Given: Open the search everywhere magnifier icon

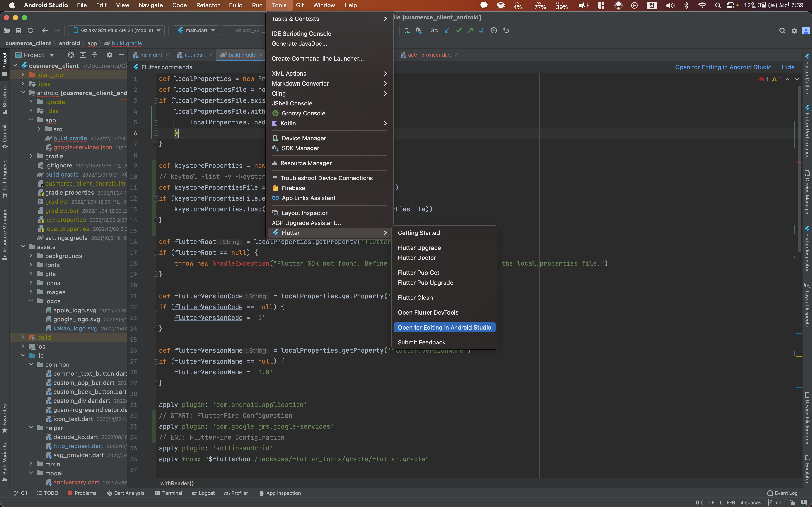Looking at the screenshot, I should 782,31.
